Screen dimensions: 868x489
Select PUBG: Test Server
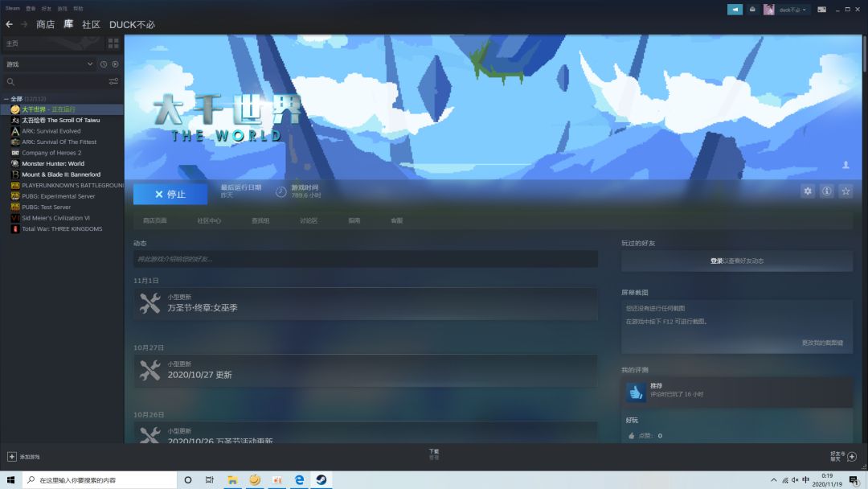(x=62, y=208)
